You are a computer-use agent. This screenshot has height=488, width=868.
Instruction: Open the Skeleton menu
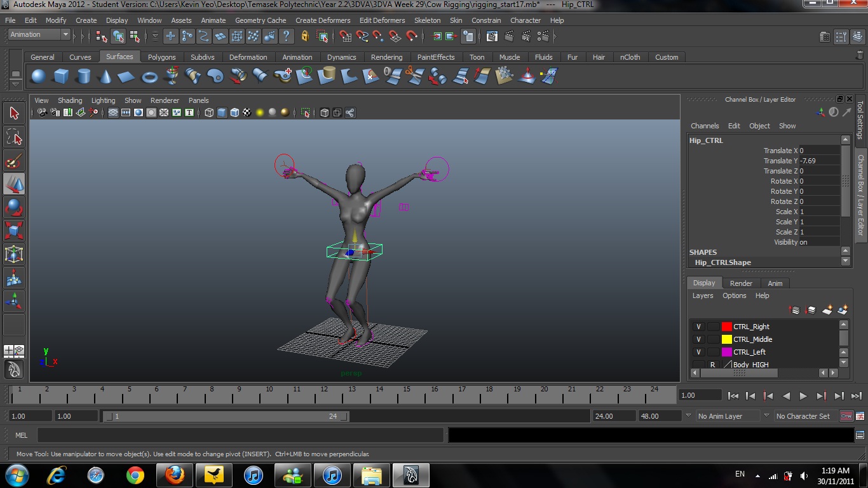coord(427,20)
